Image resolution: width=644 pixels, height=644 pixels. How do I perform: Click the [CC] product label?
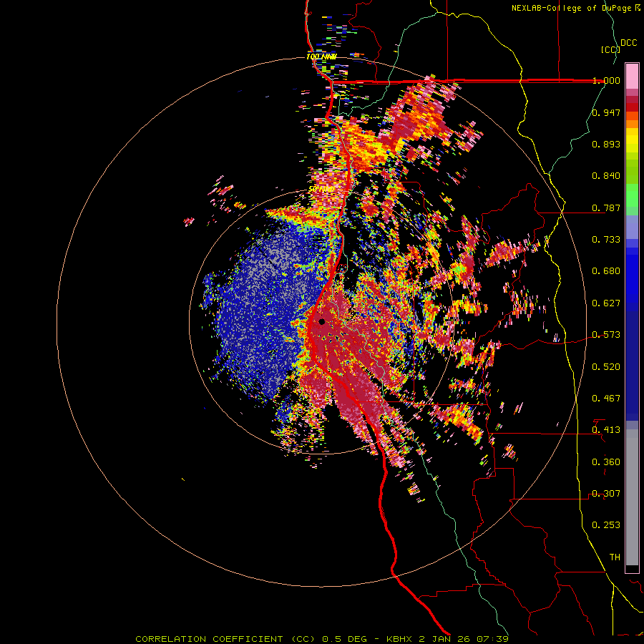[610, 49]
